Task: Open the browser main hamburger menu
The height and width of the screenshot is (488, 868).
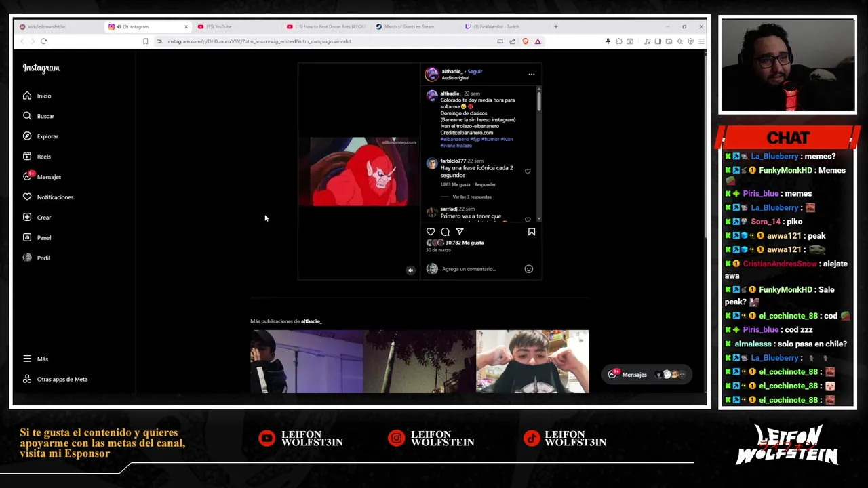Action: click(701, 41)
